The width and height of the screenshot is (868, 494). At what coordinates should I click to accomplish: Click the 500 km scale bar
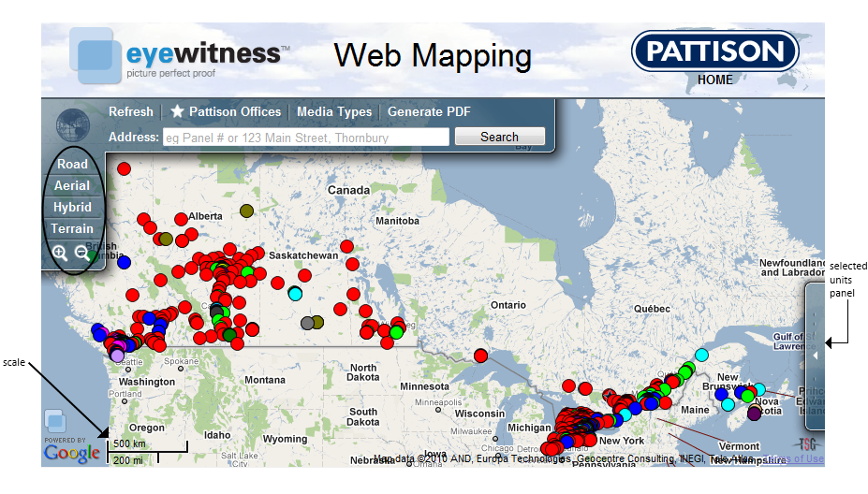[148, 447]
